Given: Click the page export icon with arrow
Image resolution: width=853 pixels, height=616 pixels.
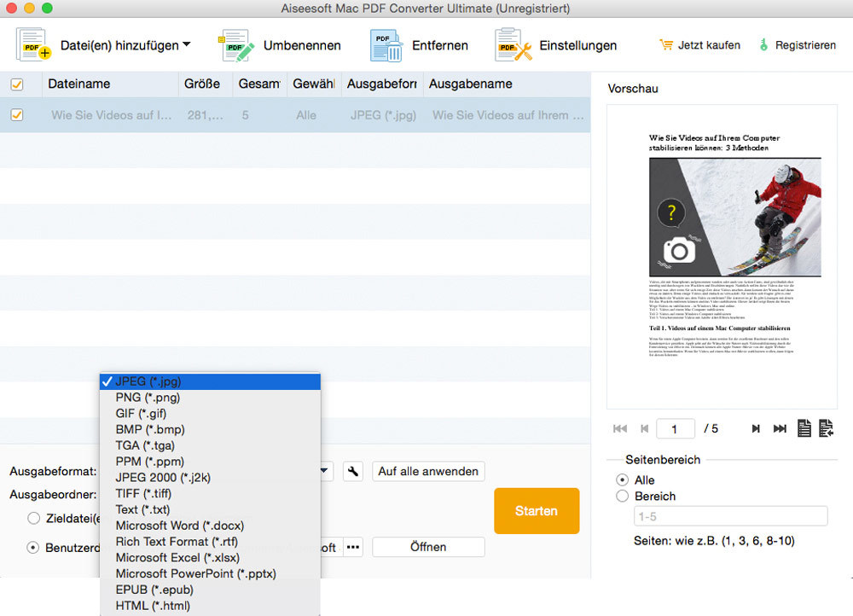Looking at the screenshot, I should coord(826,428).
